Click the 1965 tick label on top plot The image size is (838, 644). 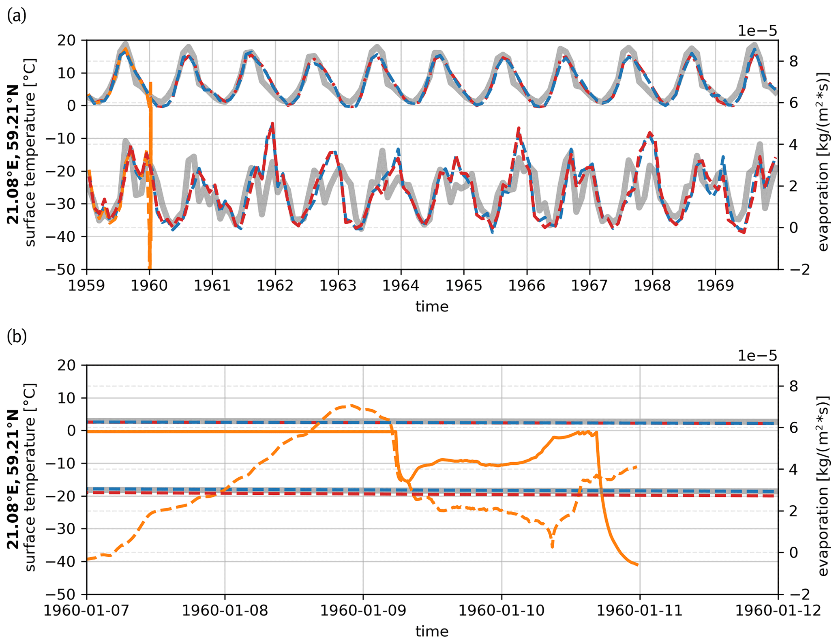pyautogui.click(x=464, y=286)
